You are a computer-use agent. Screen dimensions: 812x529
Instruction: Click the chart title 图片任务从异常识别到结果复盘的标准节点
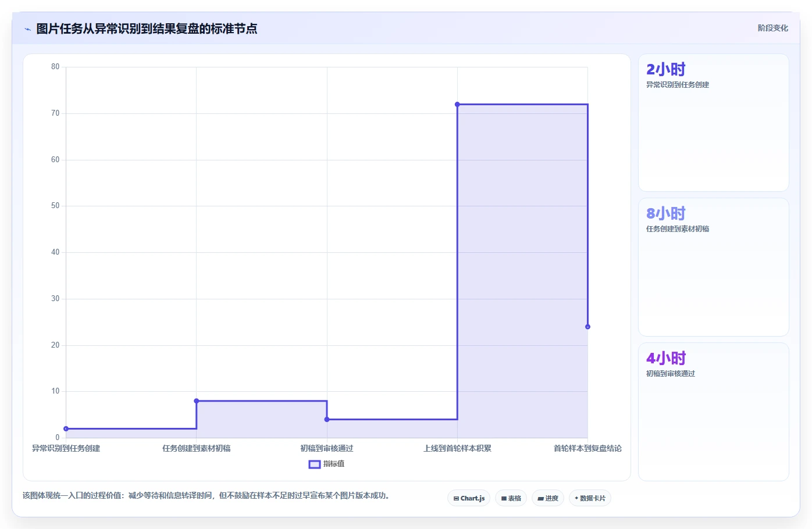147,29
